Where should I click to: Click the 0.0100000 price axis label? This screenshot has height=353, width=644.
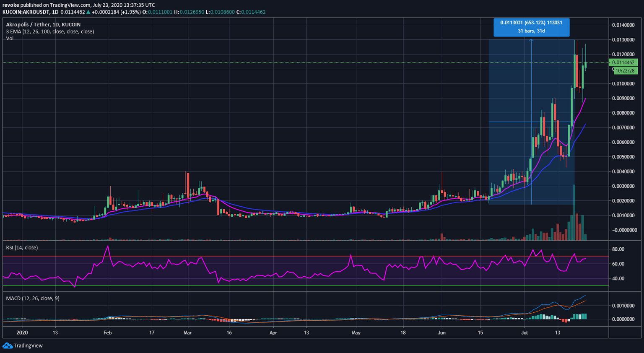(623, 84)
